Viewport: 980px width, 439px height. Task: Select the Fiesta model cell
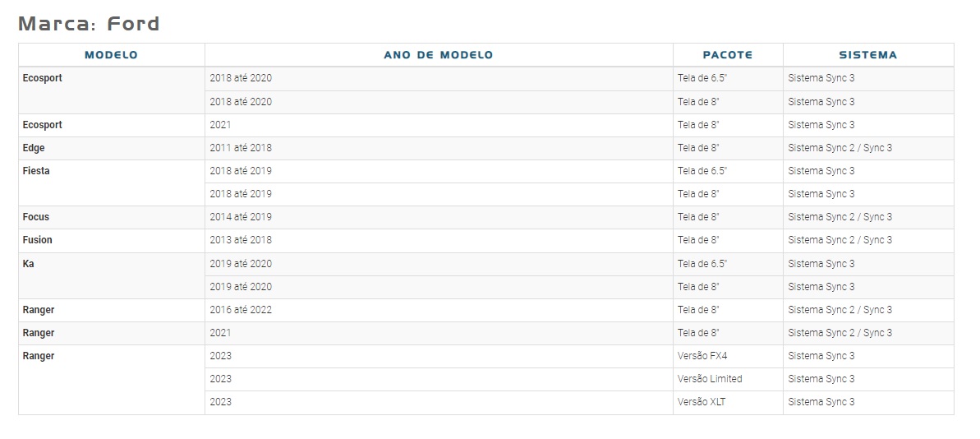[x=111, y=183]
